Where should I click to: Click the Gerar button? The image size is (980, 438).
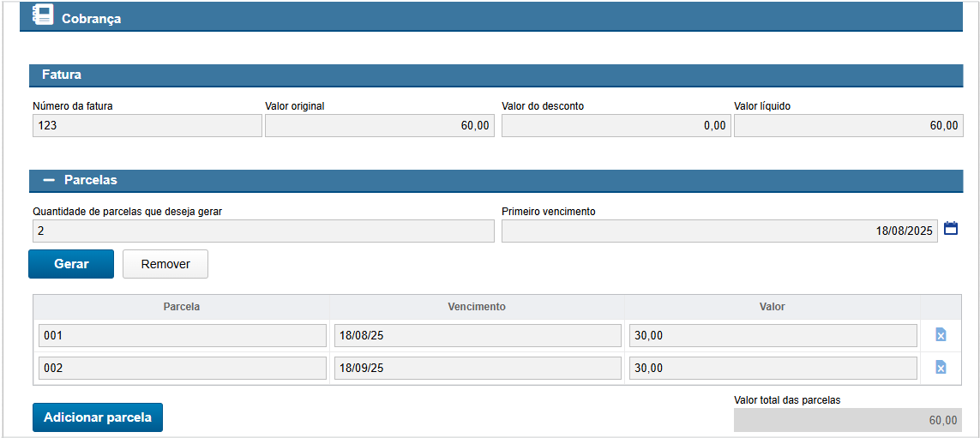coord(71,264)
